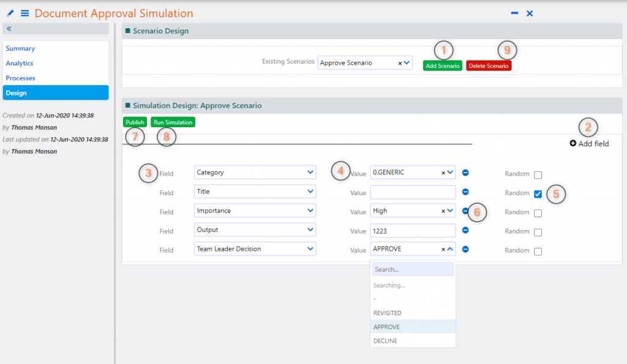The width and height of the screenshot is (627, 364).
Task: Open the Processes section in the sidebar
Action: (x=20, y=78)
